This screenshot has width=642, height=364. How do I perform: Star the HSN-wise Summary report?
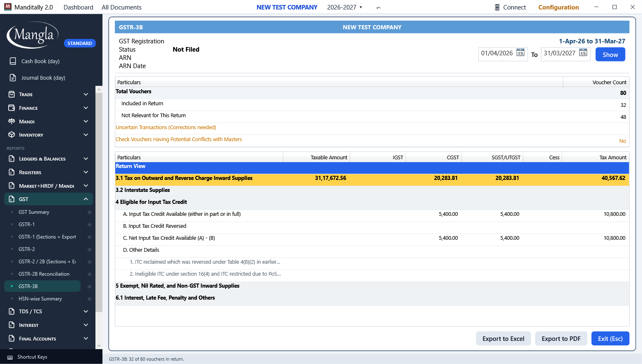[89, 299]
